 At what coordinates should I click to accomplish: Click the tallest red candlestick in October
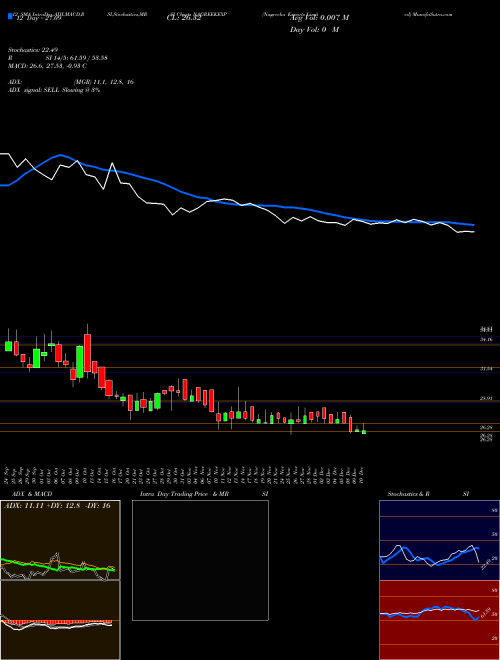[x=88, y=353]
